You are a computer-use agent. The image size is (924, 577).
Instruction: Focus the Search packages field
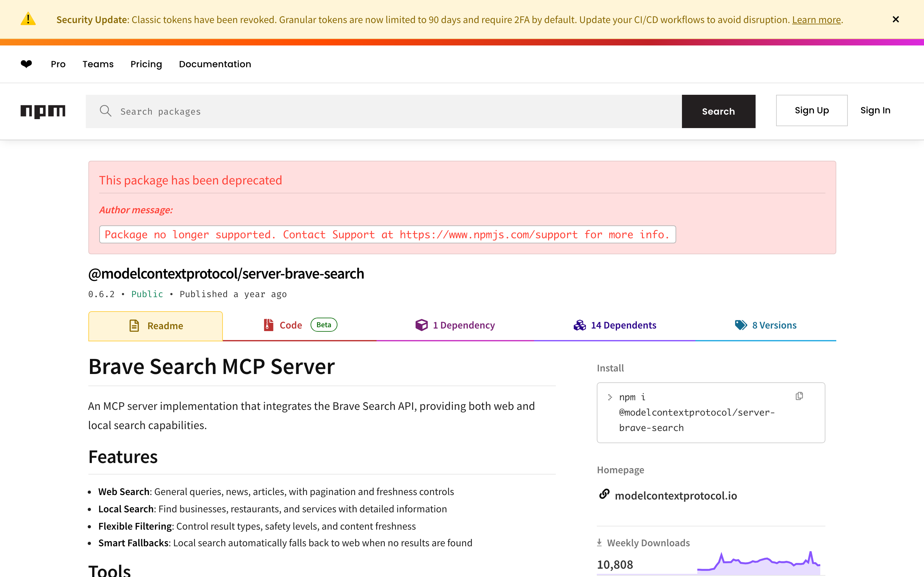point(382,111)
